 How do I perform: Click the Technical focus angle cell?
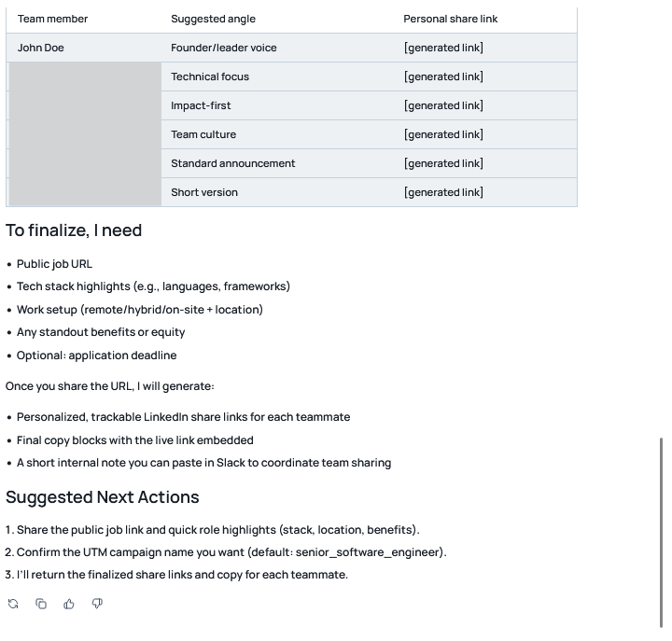tap(210, 77)
